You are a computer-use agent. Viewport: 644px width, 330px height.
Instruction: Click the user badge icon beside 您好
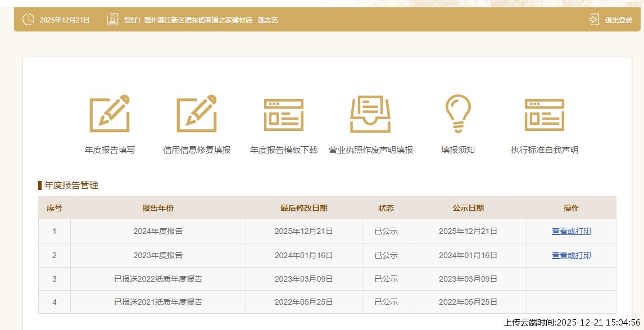(112, 20)
